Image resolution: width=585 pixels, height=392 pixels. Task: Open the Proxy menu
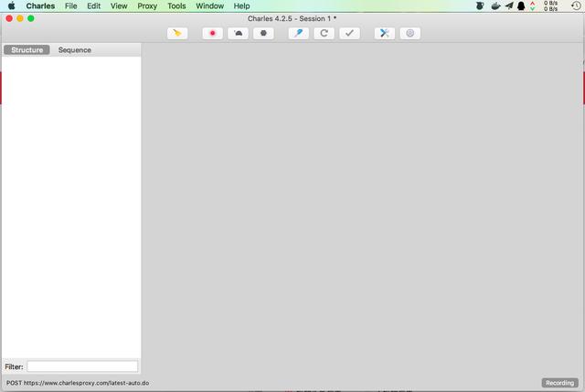[x=147, y=6]
